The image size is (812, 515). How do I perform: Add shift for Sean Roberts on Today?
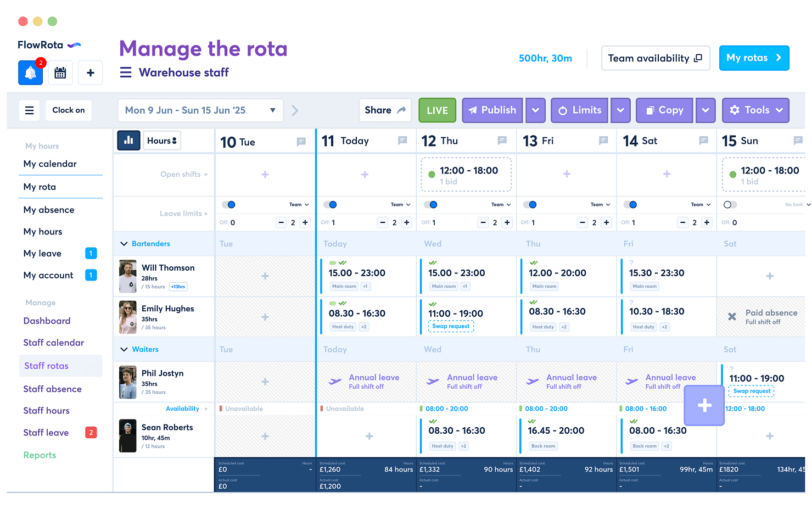tap(369, 436)
